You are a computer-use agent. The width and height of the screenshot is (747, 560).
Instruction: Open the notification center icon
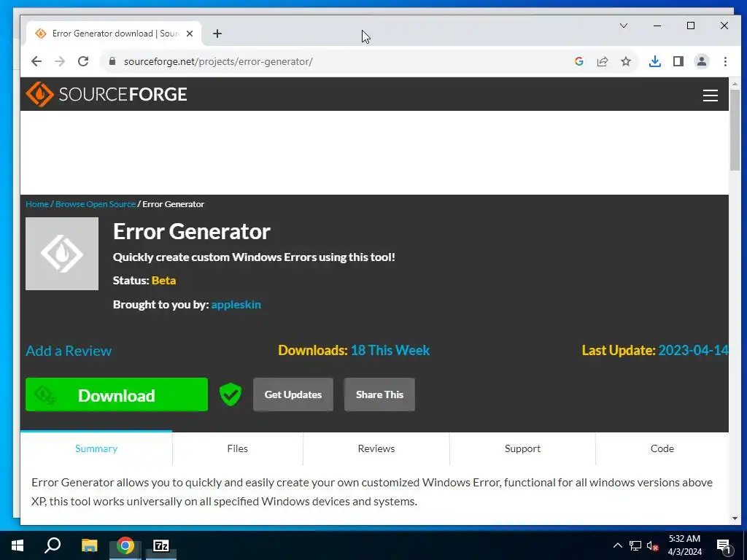(x=724, y=546)
